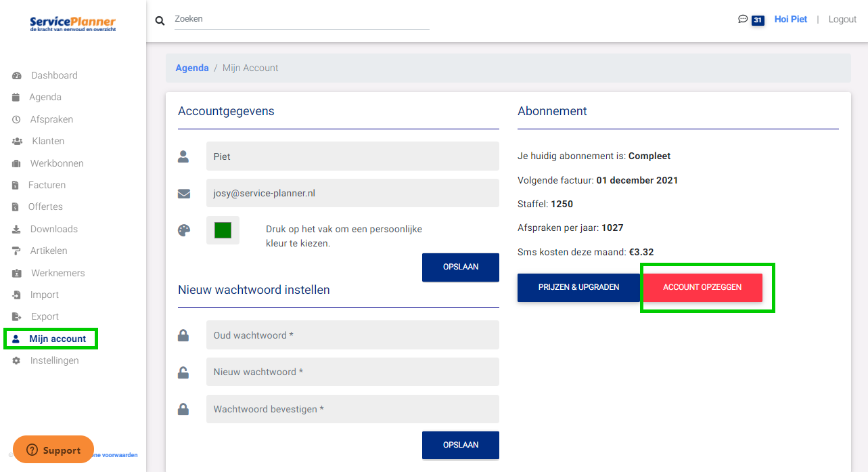This screenshot has width=868, height=472.
Task: Click the envelope icon beside email field
Action: [184, 194]
